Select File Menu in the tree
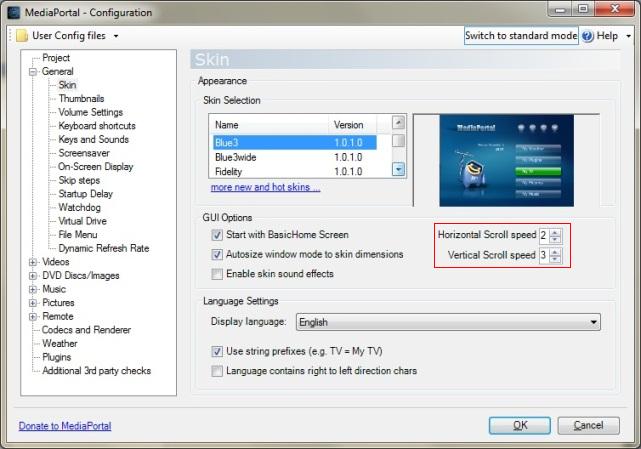The image size is (641, 449). 78,235
